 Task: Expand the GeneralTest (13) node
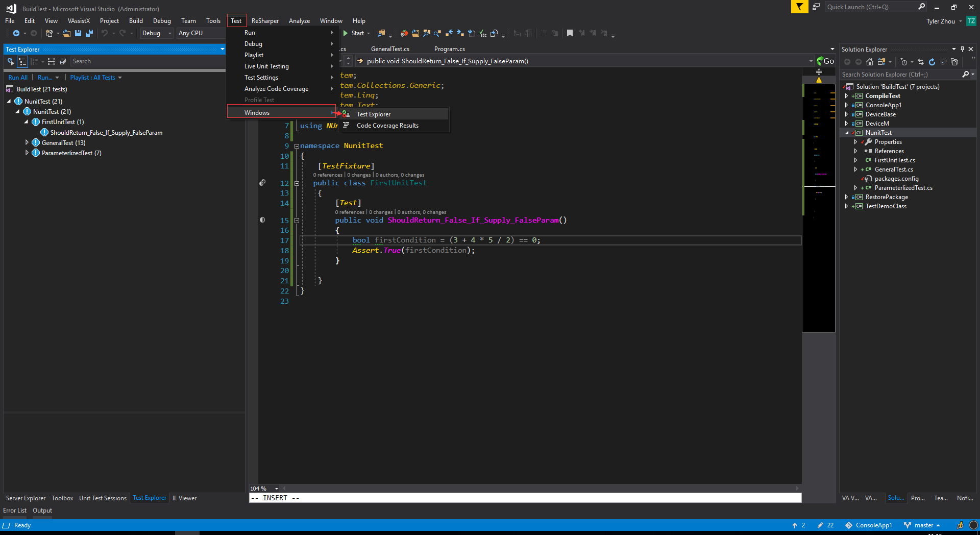pyautogui.click(x=27, y=143)
